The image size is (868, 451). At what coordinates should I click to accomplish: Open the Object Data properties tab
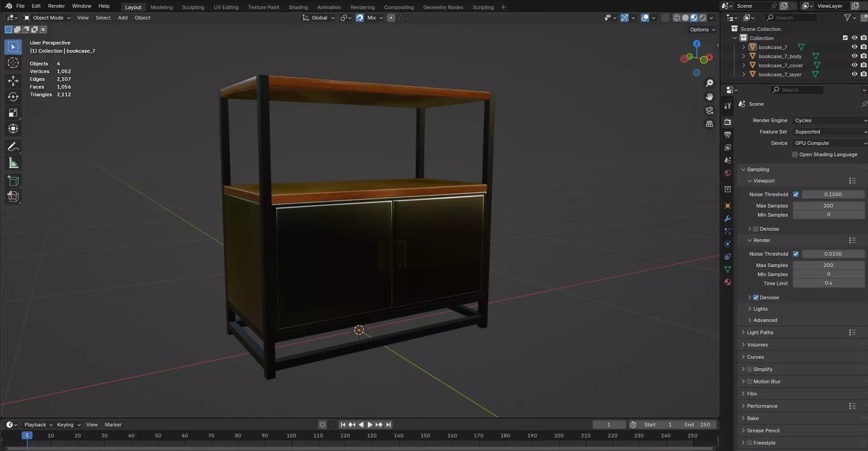[728, 269]
